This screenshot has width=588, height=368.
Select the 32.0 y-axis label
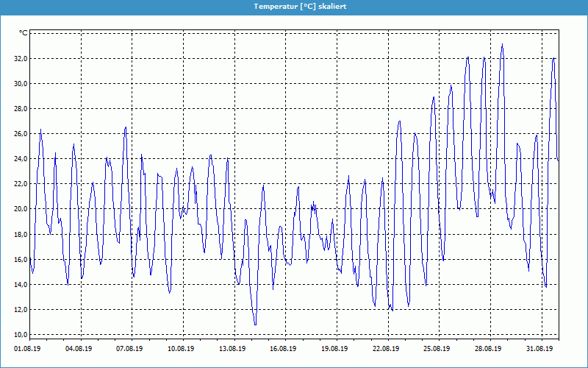tap(21, 59)
